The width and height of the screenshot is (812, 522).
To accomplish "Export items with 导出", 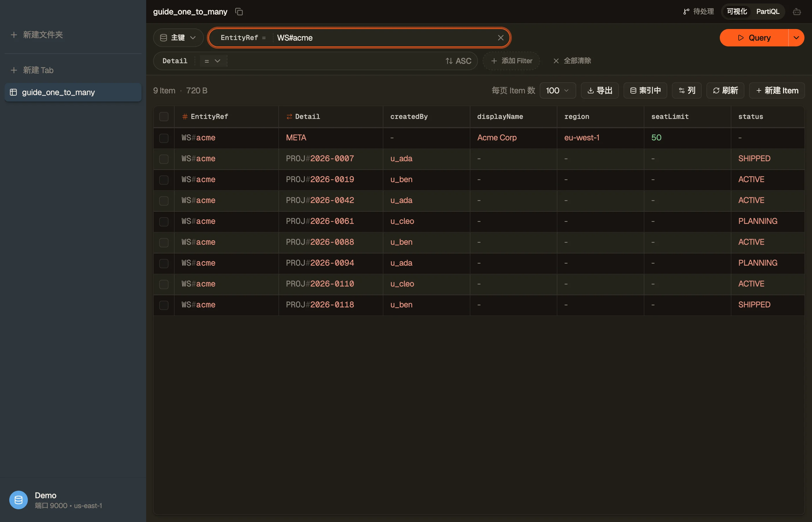I will click(x=599, y=90).
